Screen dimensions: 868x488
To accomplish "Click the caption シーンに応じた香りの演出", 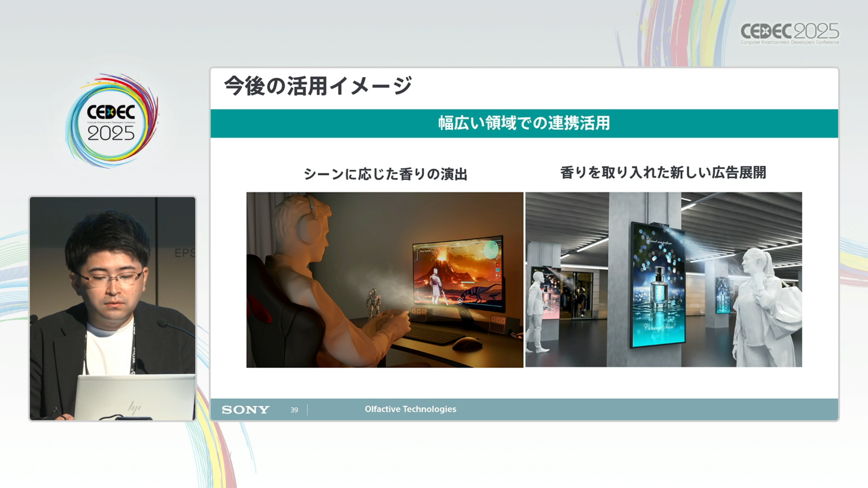I will (x=385, y=174).
